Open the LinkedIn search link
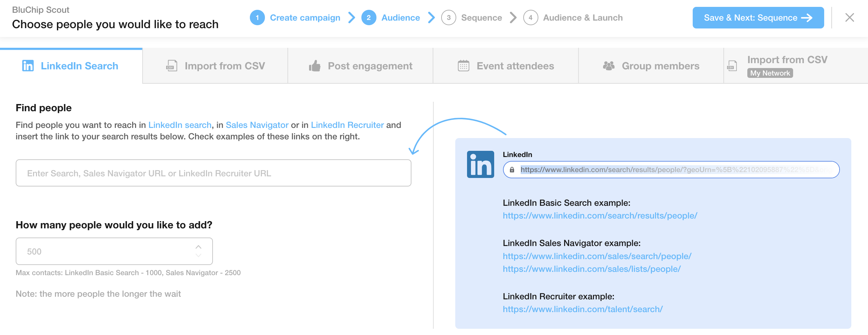This screenshot has width=868, height=335. point(180,125)
